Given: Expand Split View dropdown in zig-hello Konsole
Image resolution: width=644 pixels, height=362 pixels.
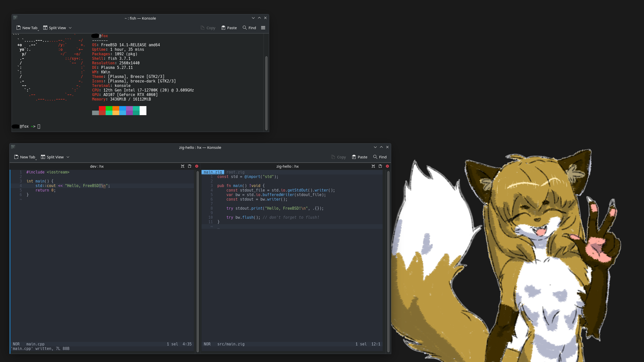Looking at the screenshot, I should coord(68,157).
